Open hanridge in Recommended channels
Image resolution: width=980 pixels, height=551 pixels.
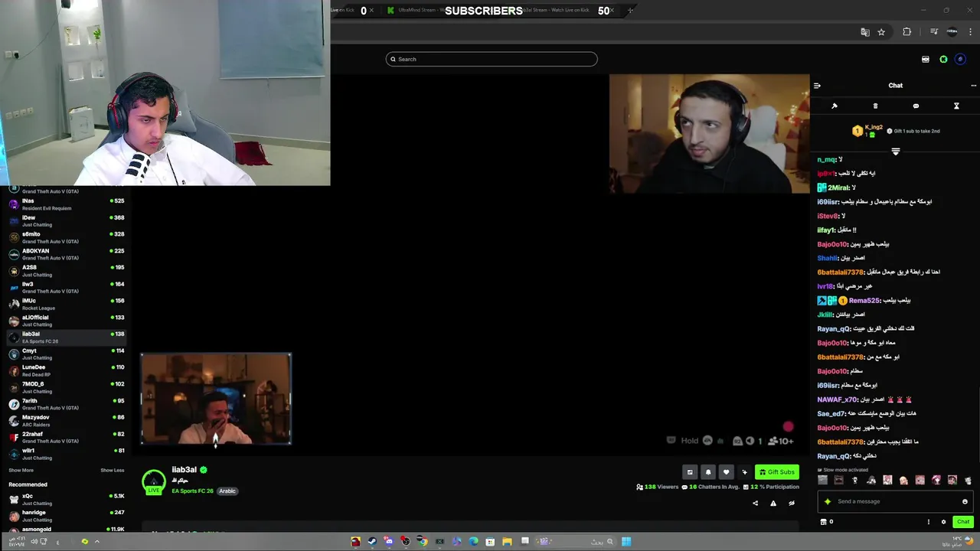coord(67,516)
